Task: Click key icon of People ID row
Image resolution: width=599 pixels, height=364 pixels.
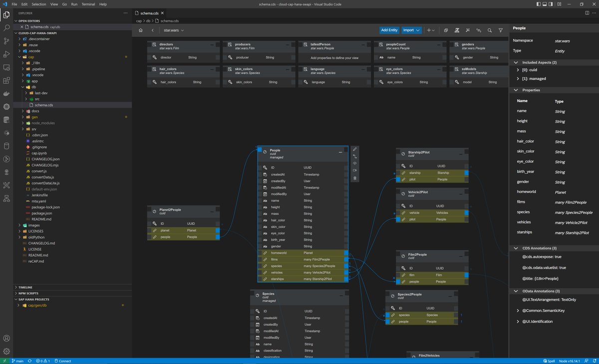Action: [x=265, y=168]
